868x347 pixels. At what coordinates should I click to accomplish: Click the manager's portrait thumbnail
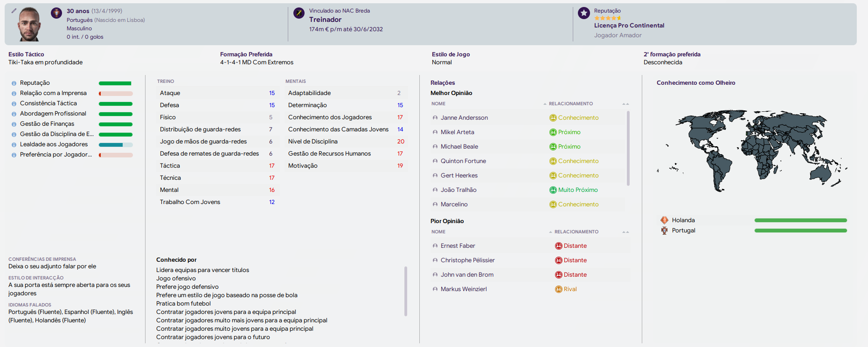pos(29,24)
